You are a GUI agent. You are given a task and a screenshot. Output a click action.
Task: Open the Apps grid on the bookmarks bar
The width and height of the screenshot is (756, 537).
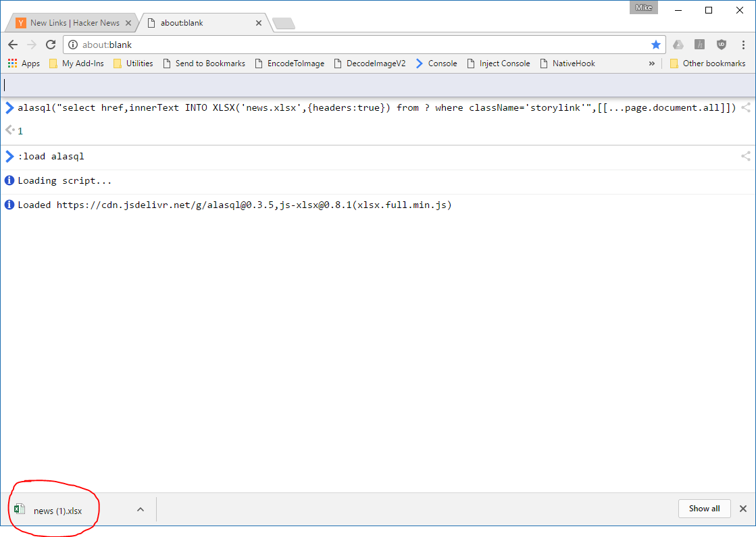pos(13,63)
